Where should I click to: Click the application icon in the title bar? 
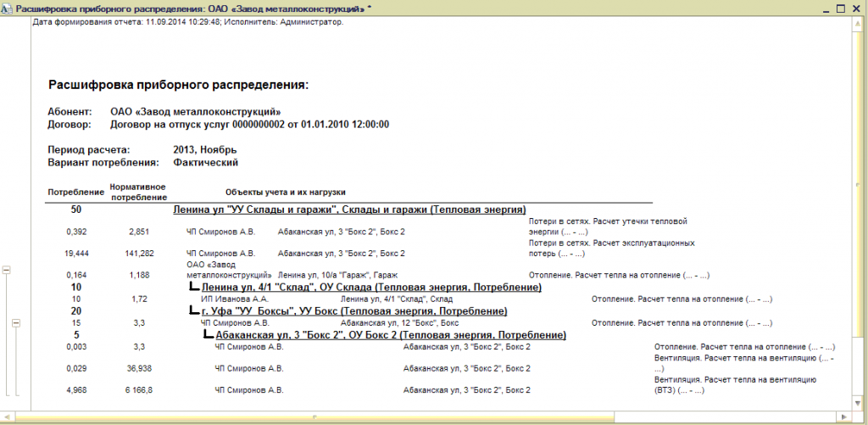point(7,8)
